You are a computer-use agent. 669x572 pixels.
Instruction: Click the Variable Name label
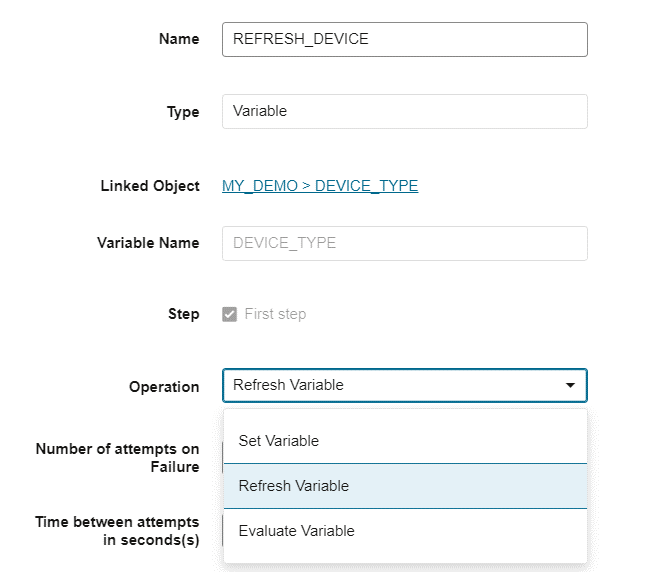pos(148,243)
